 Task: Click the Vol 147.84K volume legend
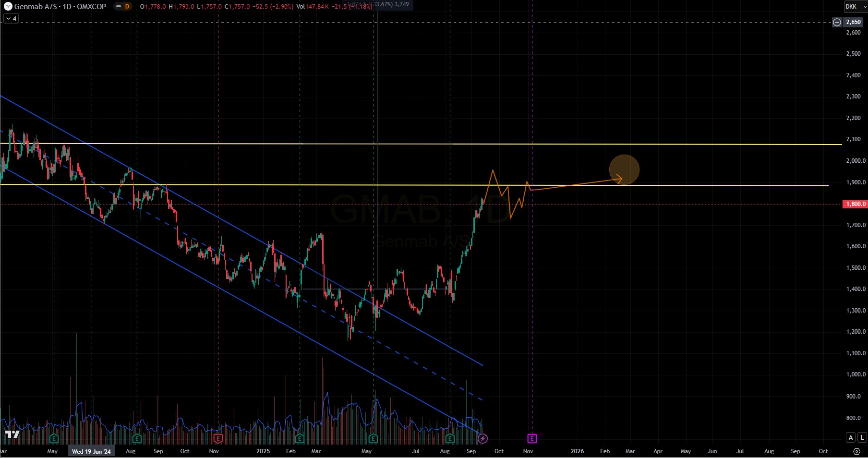pyautogui.click(x=313, y=6)
